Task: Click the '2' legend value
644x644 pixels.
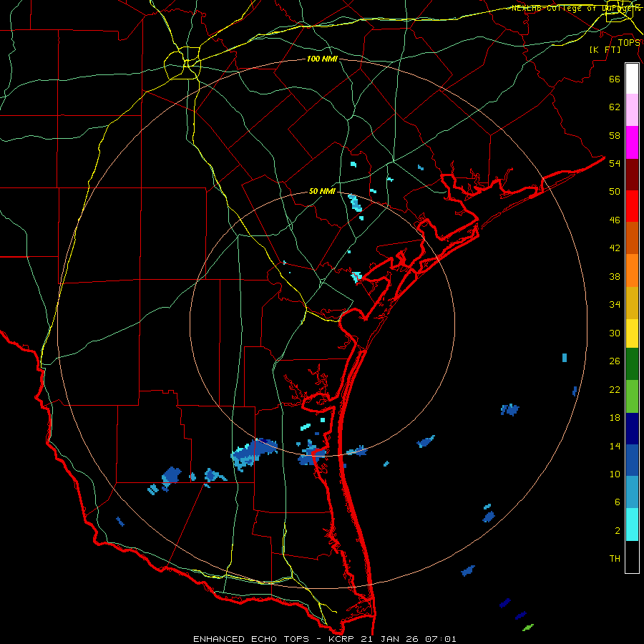Action: [618, 531]
